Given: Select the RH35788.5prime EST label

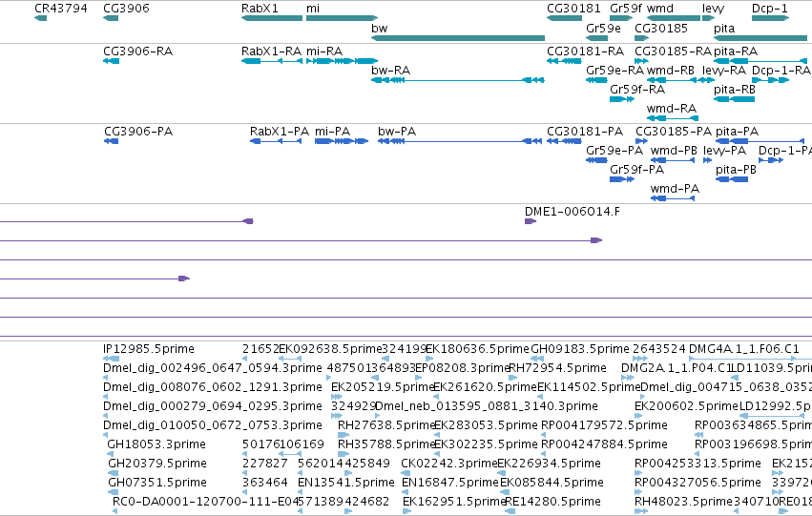Looking at the screenshot, I should coord(386,444).
